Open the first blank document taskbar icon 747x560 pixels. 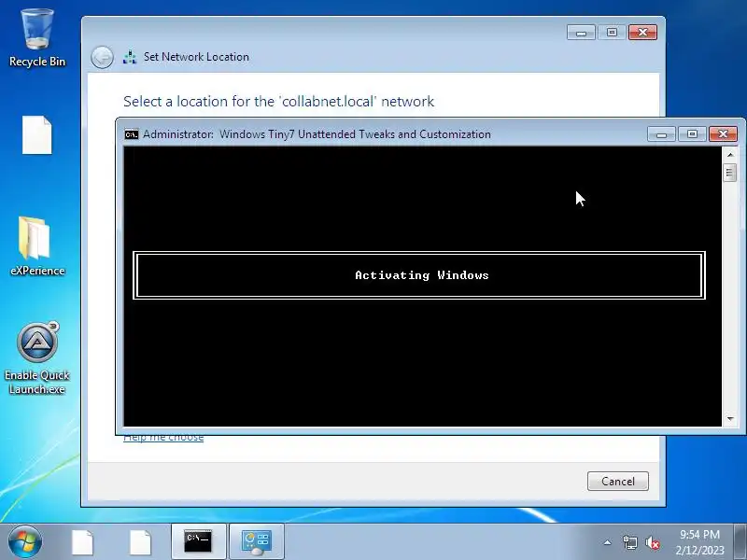pyautogui.click(x=82, y=542)
